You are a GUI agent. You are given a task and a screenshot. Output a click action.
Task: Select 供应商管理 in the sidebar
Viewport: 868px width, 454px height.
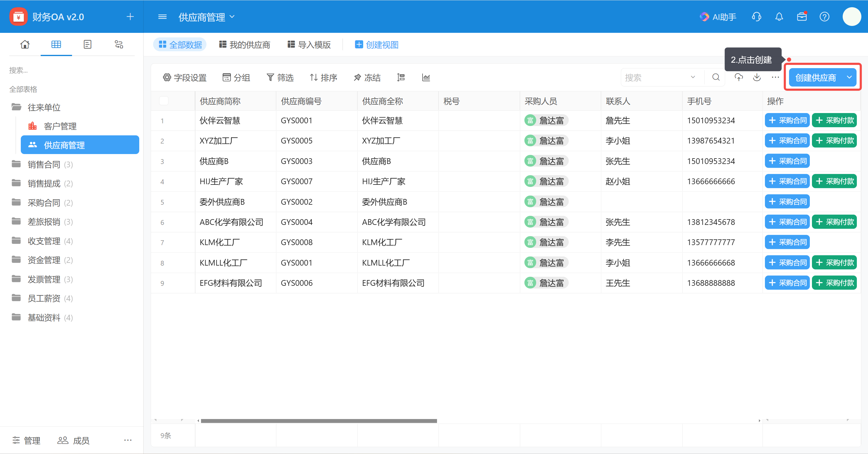80,145
